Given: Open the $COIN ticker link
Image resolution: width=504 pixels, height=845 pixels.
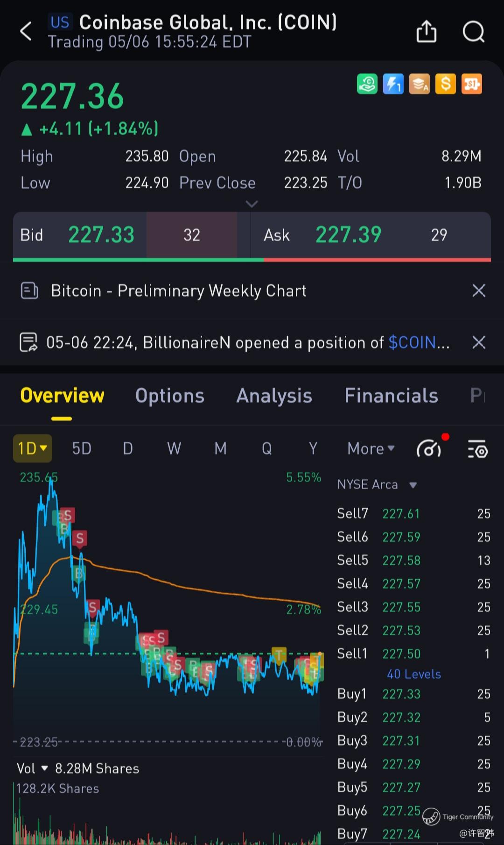Looking at the screenshot, I should click(x=419, y=343).
